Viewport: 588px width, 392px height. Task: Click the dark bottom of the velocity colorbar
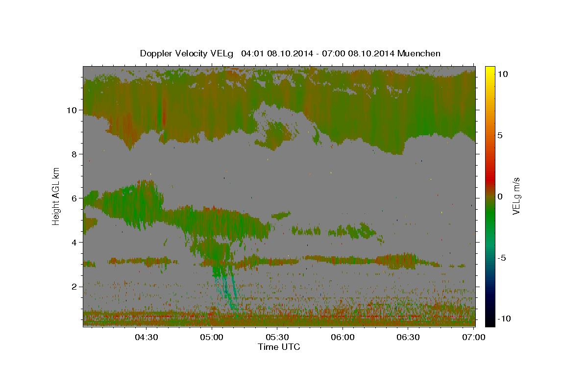click(490, 318)
